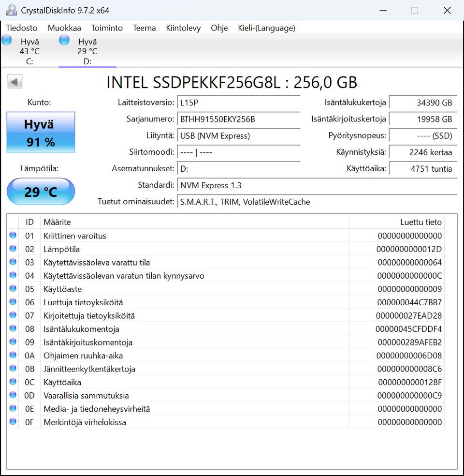Click status orb for Käyttöaste row
464x476 pixels.
pos(13,289)
